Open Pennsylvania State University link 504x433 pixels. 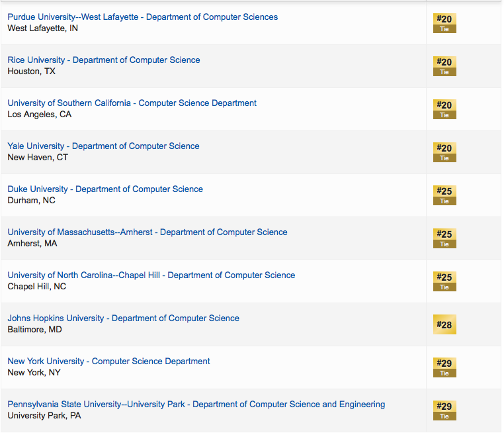point(196,405)
